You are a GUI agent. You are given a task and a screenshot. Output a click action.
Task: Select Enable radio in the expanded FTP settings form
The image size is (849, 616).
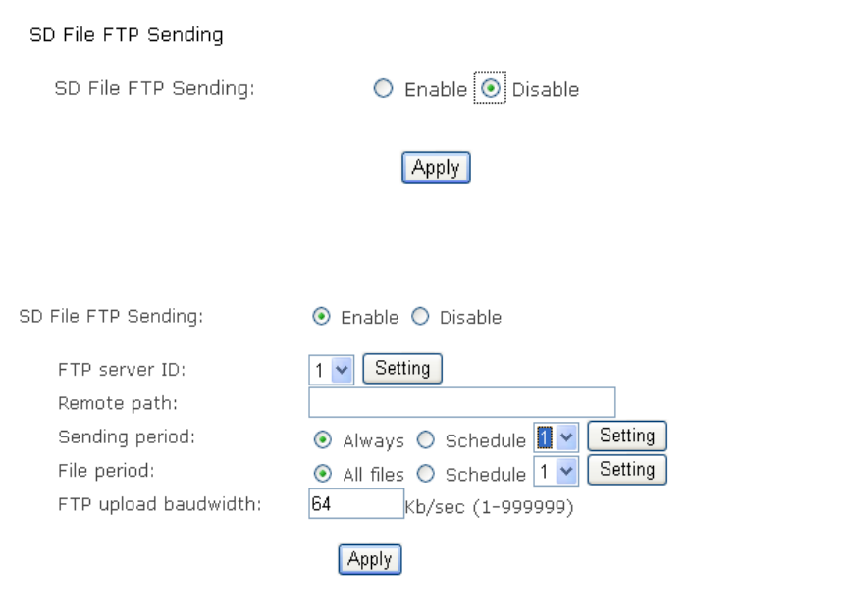[x=319, y=318]
